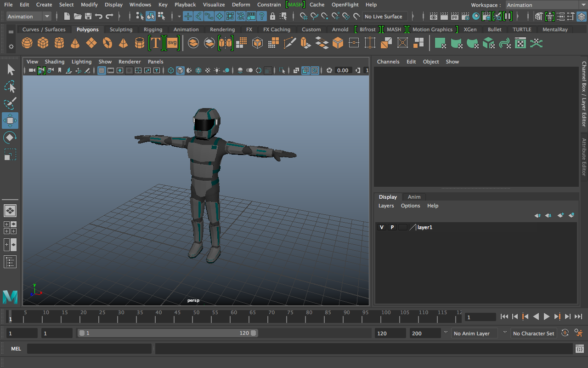Create a polygon cube from the shelf

(43, 43)
